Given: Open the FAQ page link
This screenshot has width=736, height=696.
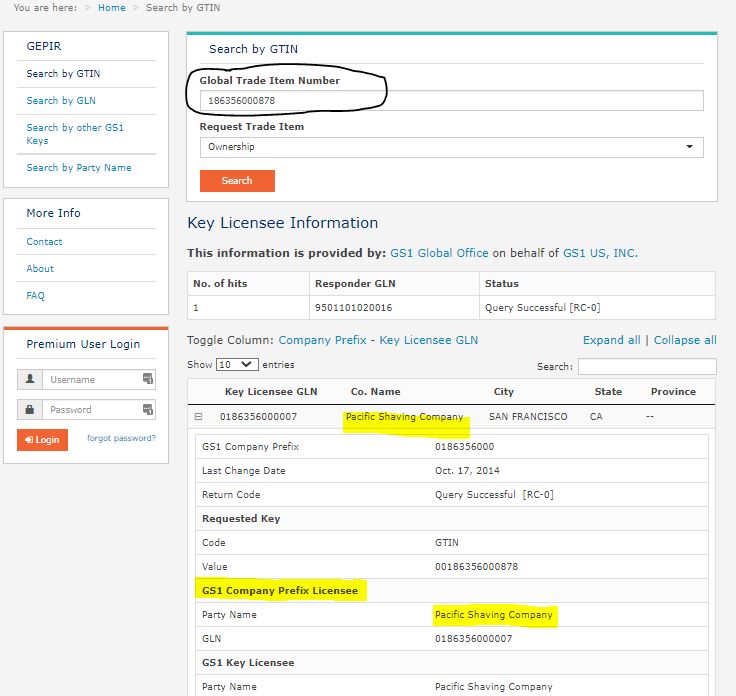Looking at the screenshot, I should click(x=36, y=296).
